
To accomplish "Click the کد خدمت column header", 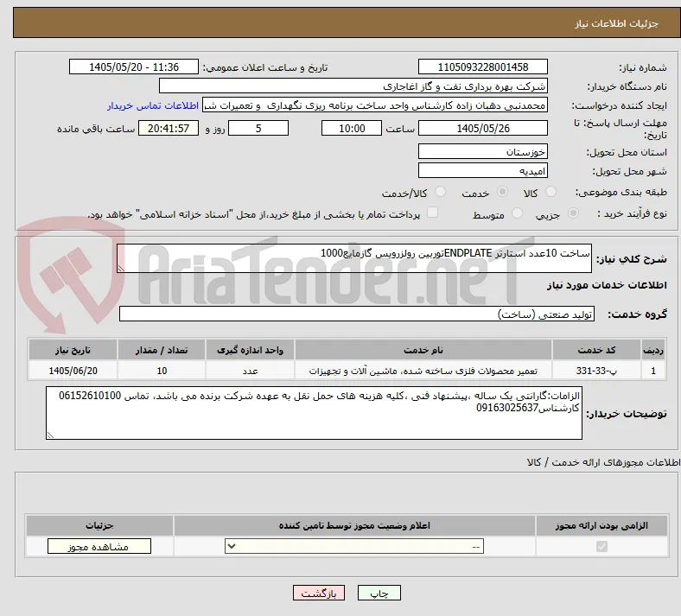I will [x=597, y=350].
